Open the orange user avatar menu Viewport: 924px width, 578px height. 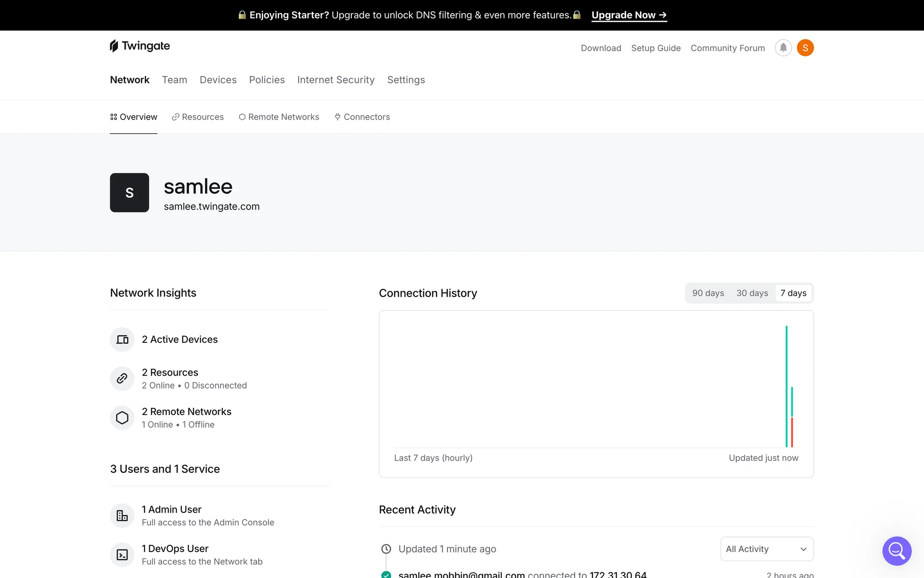pyautogui.click(x=805, y=48)
